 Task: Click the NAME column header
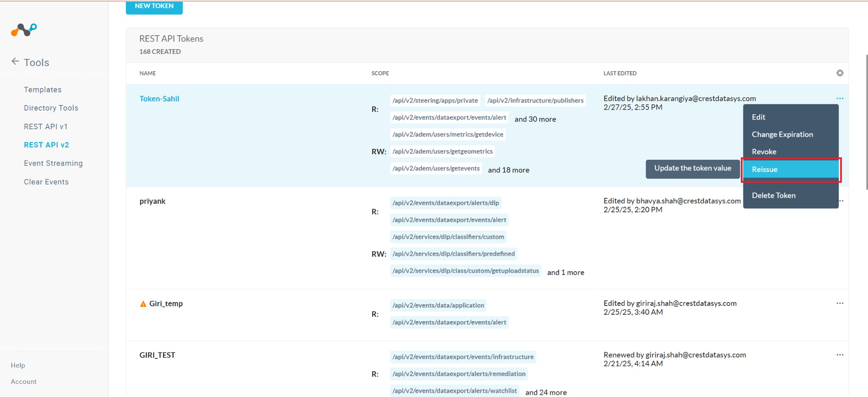click(x=147, y=73)
